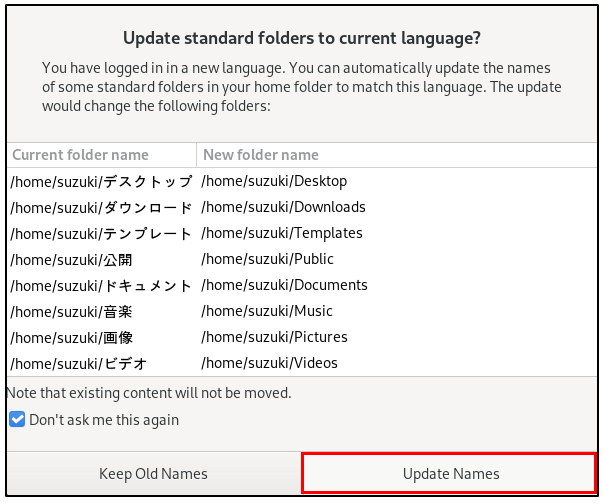Select the /home/suzuki/Documents new name entry

click(x=284, y=285)
